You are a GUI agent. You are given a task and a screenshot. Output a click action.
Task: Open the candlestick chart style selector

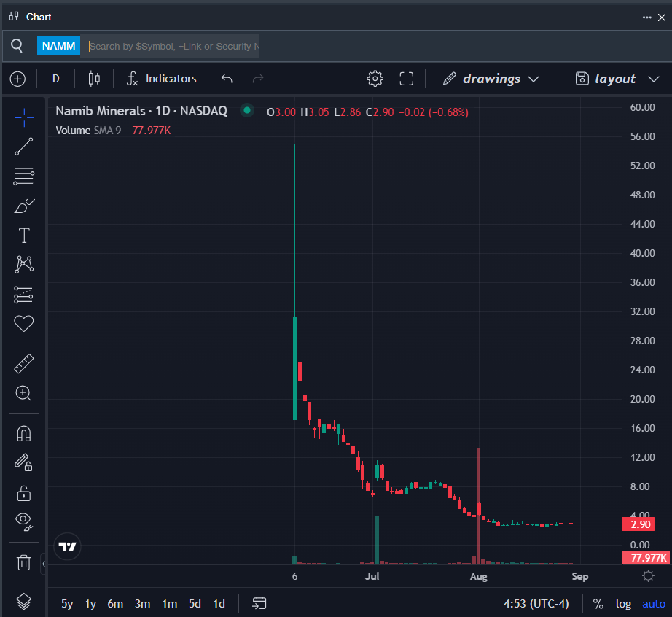[94, 79]
